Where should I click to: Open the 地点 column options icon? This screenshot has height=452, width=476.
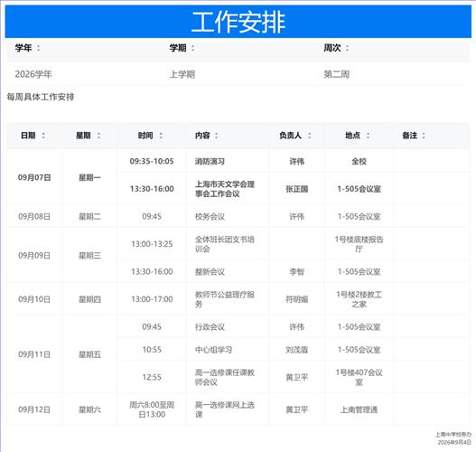pos(368,136)
